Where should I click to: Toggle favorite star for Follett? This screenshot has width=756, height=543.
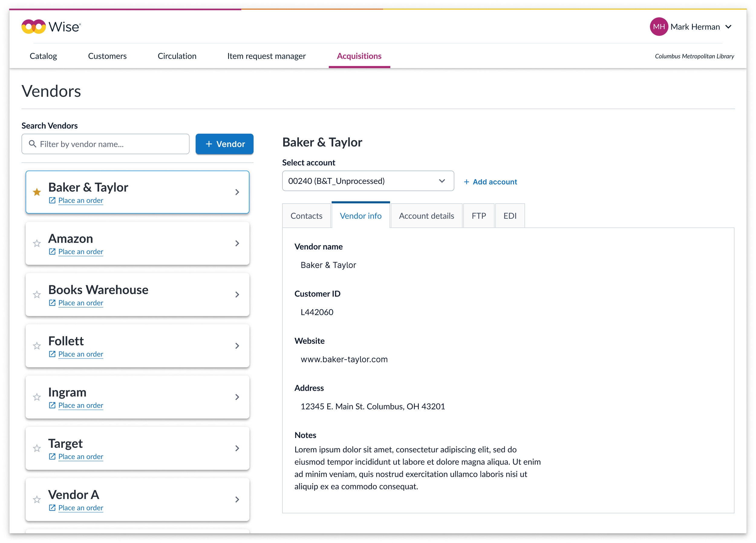coord(37,346)
